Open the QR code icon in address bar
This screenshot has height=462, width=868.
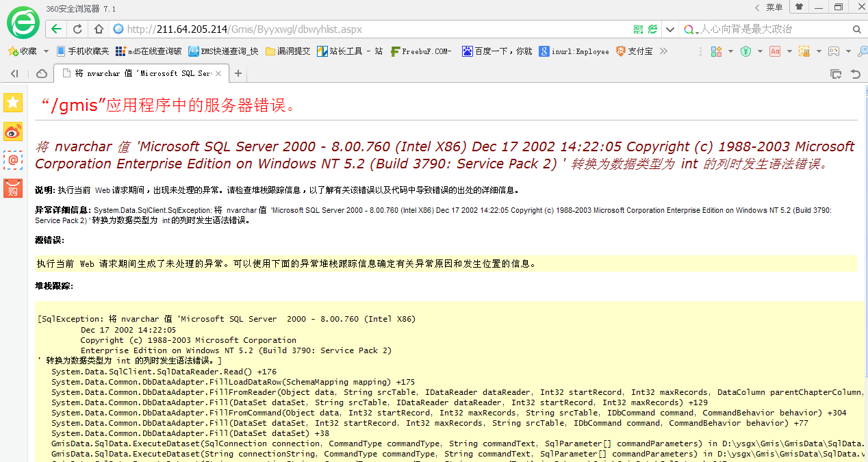638,29
